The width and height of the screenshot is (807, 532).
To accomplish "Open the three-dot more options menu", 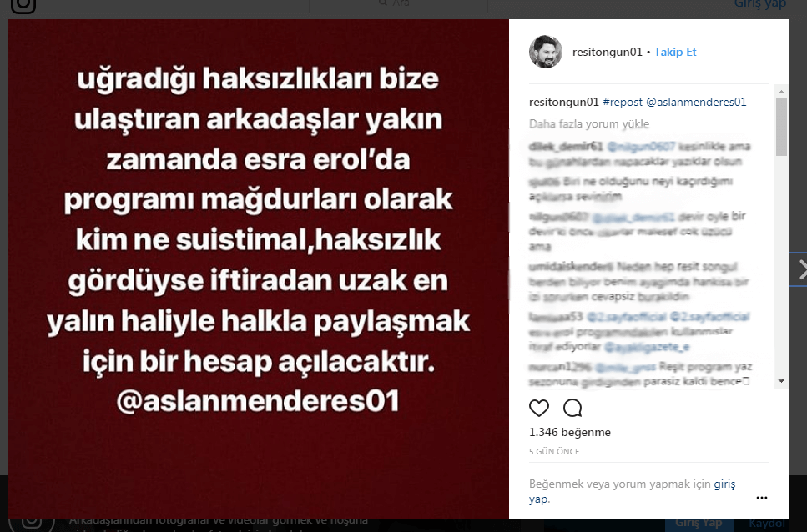I will (x=762, y=498).
